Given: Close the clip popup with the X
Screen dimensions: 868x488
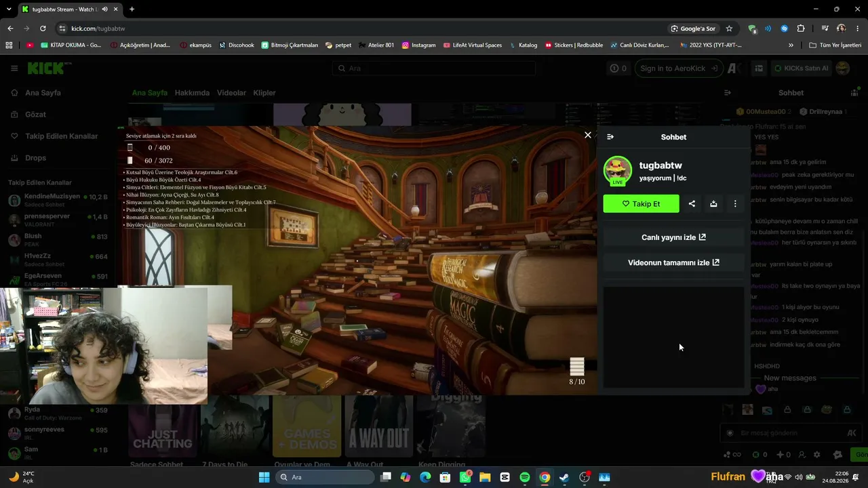Looking at the screenshot, I should pyautogui.click(x=588, y=135).
